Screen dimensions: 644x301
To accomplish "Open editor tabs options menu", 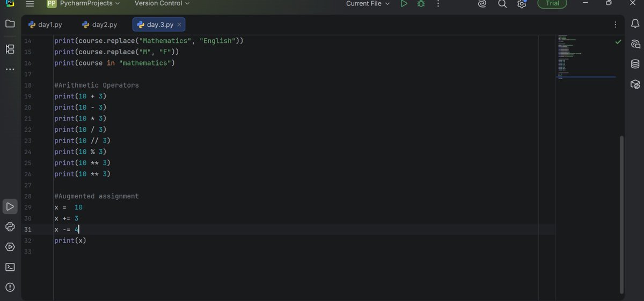I will pos(616,24).
